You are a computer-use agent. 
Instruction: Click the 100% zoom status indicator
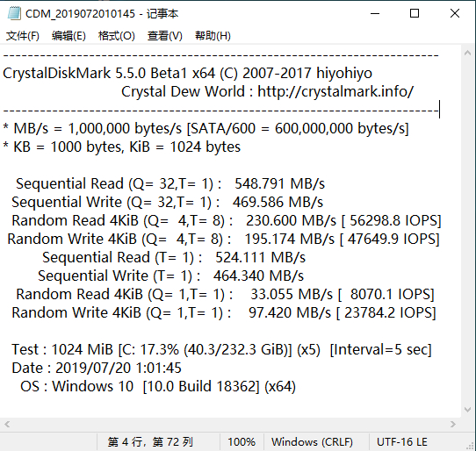coord(242,442)
